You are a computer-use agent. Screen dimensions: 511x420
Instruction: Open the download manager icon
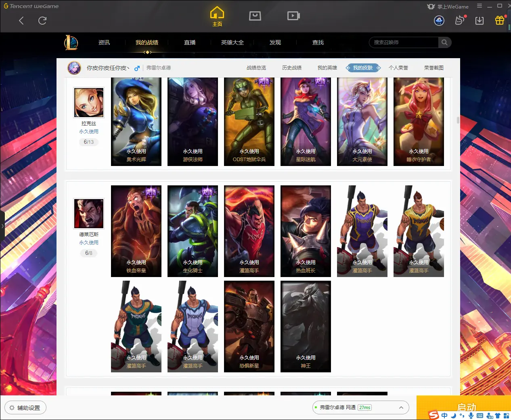[x=480, y=21]
